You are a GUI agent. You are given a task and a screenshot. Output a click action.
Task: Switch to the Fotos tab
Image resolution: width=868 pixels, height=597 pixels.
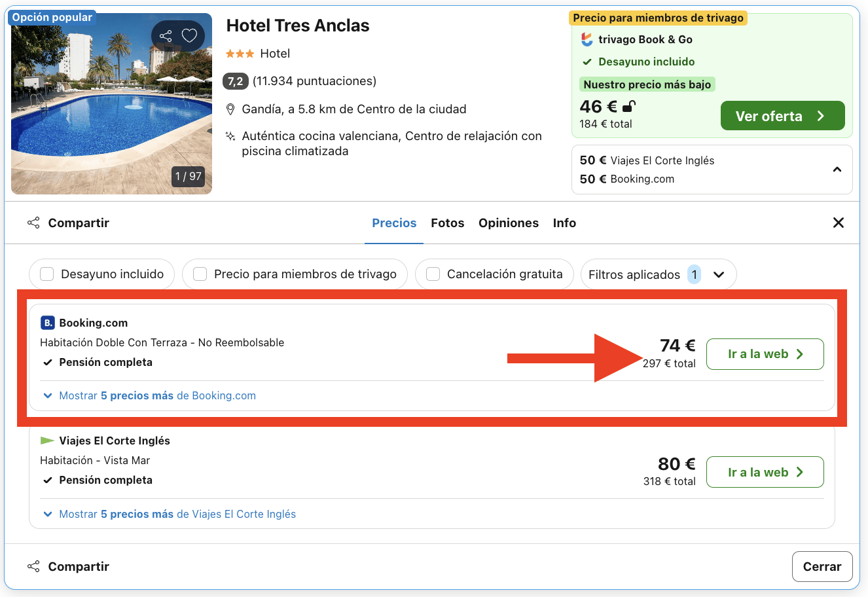pos(447,223)
